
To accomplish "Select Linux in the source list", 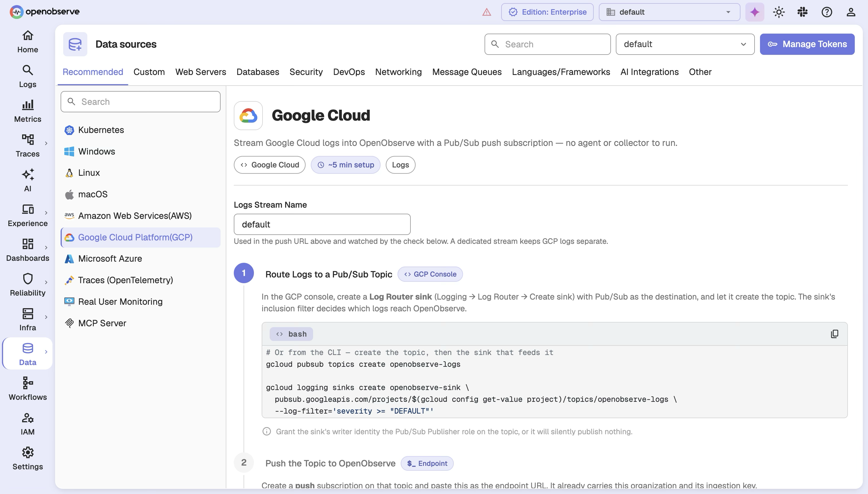I will coord(140,173).
